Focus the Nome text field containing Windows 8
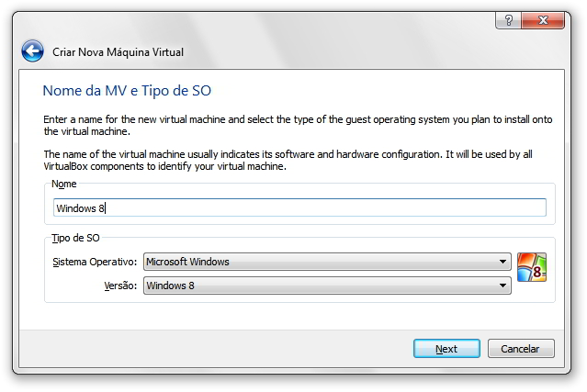 [299, 207]
